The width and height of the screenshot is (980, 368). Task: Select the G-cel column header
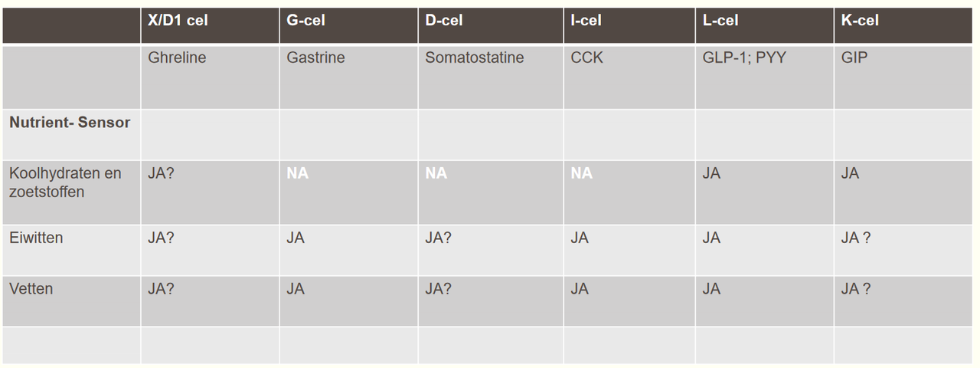click(x=306, y=21)
